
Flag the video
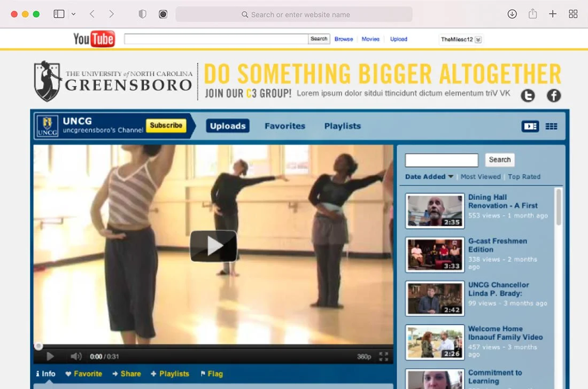coord(212,374)
